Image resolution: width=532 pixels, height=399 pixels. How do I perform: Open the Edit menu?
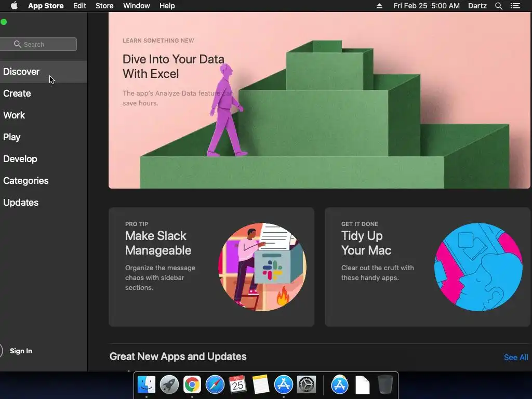pyautogui.click(x=79, y=6)
